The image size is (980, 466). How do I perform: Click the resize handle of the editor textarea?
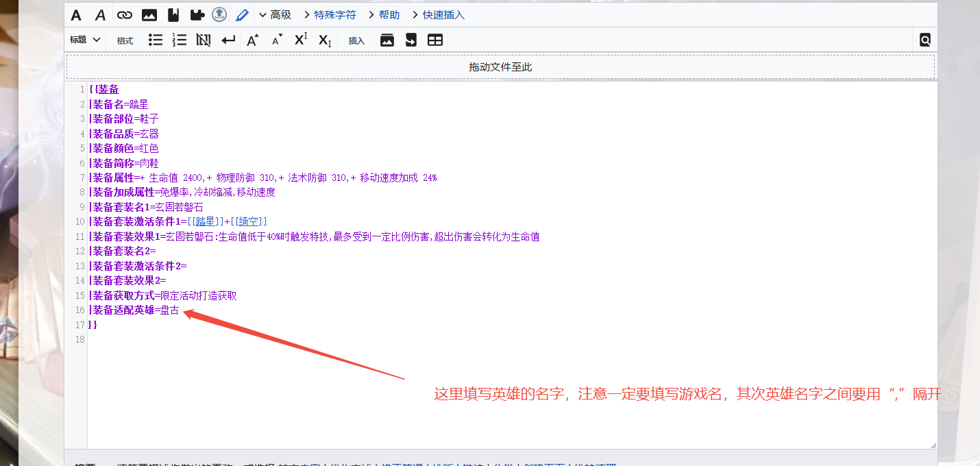932,445
